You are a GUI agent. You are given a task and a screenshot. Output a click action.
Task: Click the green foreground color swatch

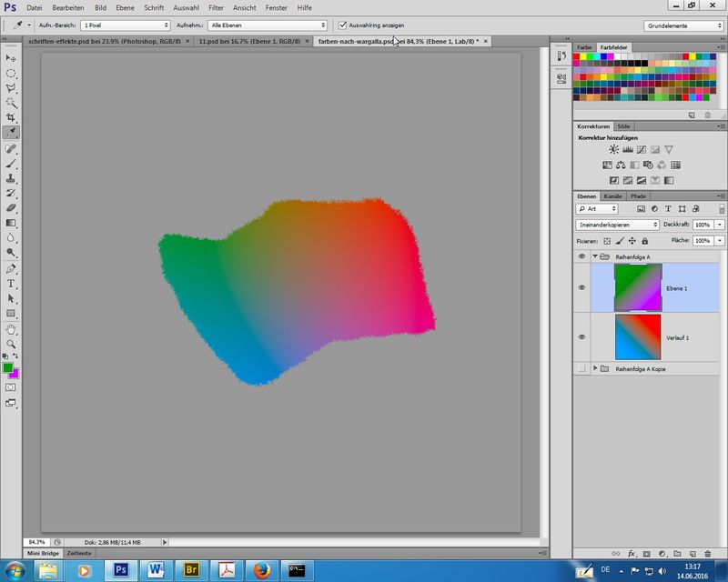coord(8,367)
